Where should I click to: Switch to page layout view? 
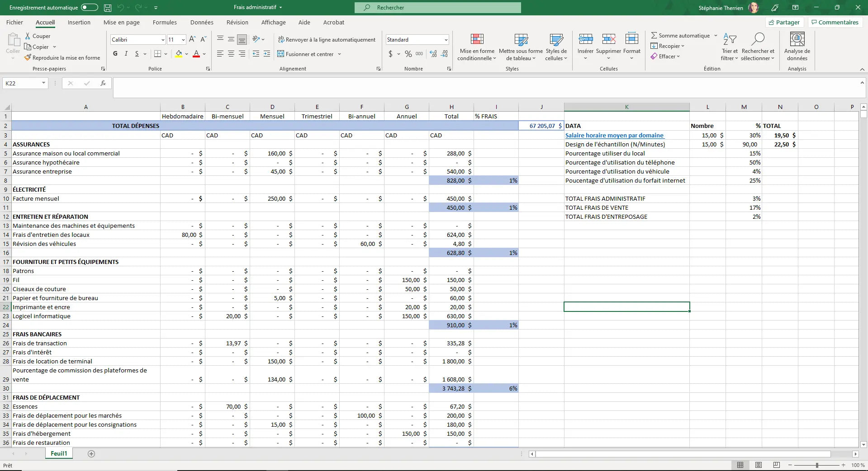point(759,465)
